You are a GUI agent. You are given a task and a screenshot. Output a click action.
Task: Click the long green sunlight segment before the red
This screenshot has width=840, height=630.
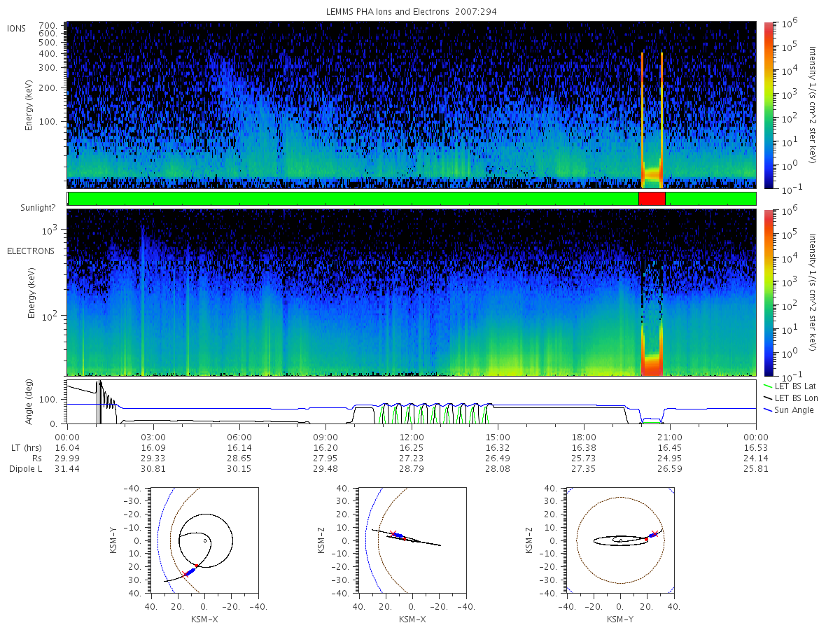coord(353,199)
